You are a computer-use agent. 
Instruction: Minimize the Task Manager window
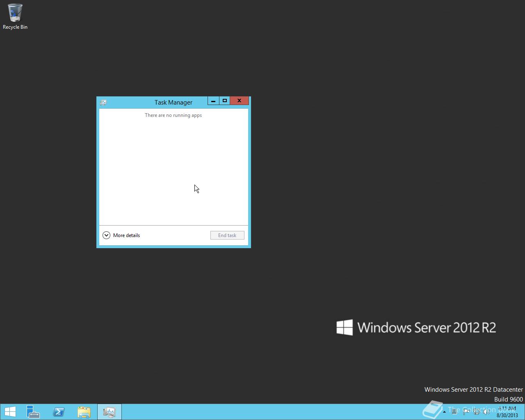[x=213, y=101]
